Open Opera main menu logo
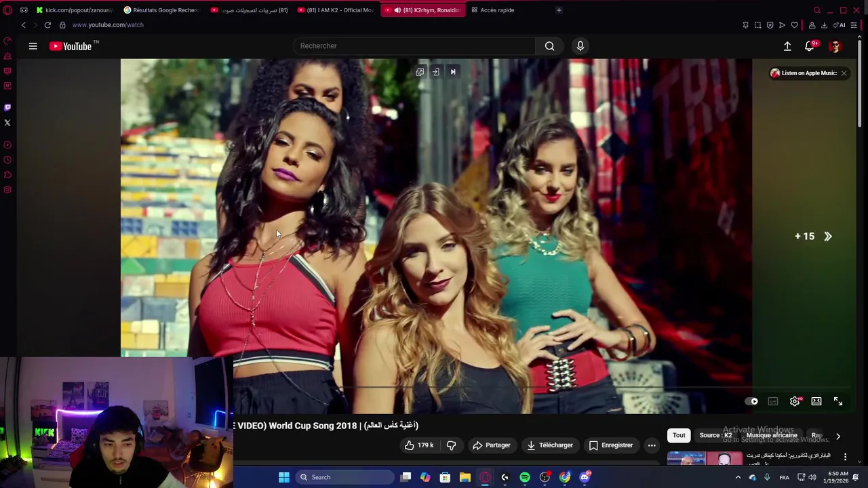 [7, 10]
